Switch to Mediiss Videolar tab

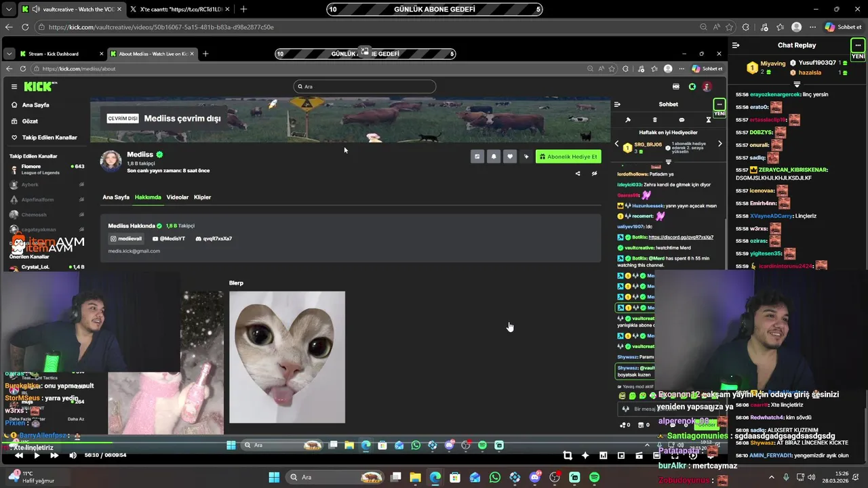[x=178, y=197]
